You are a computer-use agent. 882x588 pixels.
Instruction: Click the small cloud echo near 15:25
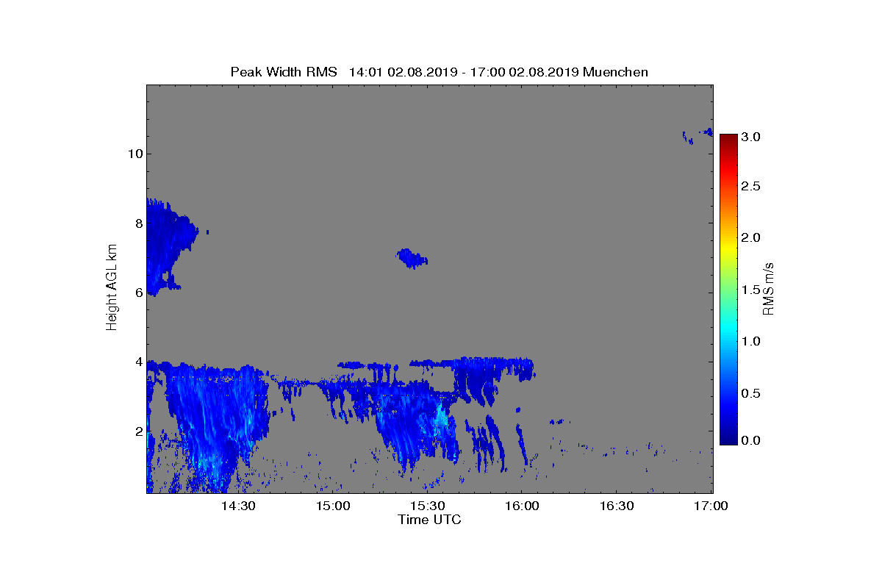tap(412, 258)
